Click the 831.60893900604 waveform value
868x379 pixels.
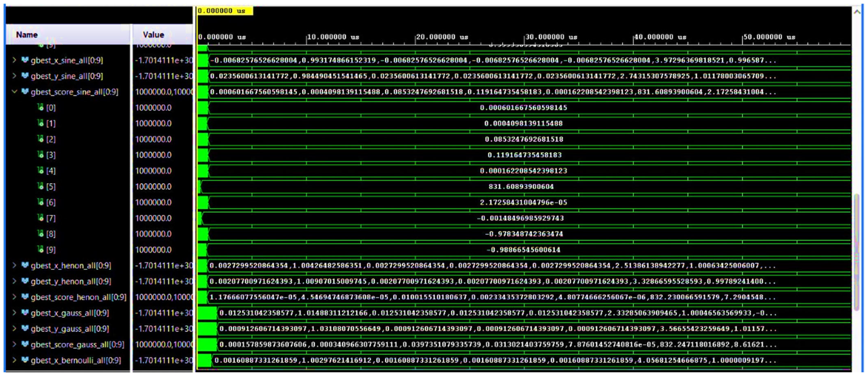pos(521,186)
